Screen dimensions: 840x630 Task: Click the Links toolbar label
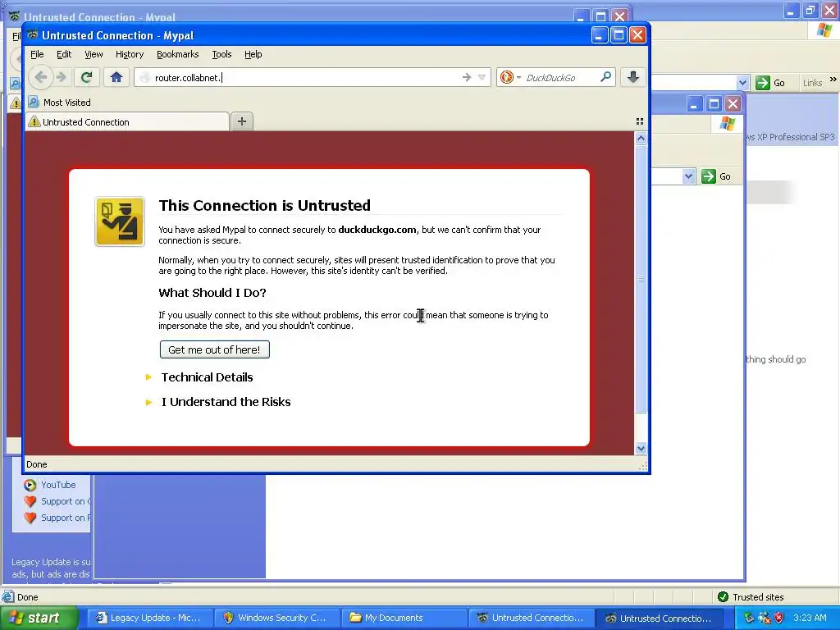pos(812,83)
